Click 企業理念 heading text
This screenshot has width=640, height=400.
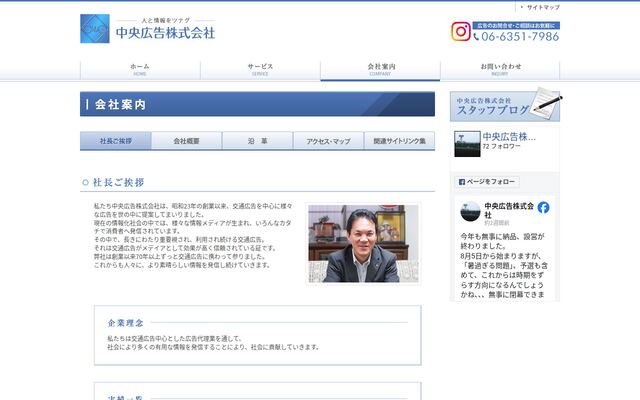pyautogui.click(x=126, y=323)
